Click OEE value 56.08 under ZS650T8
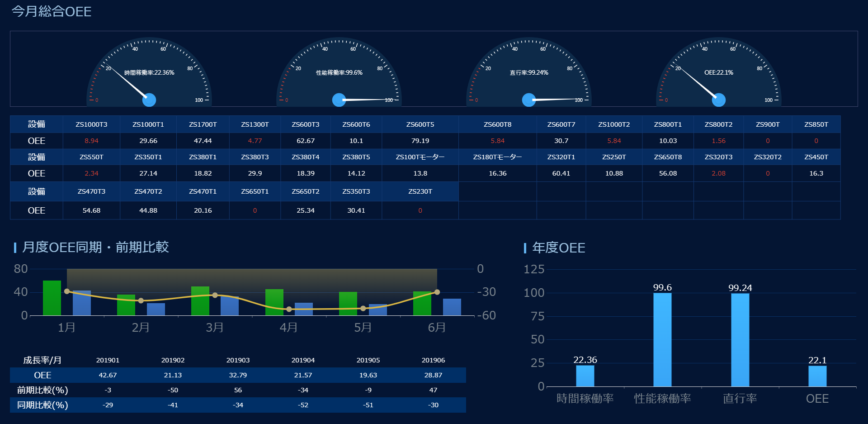Viewport: 868px width, 424px height. tap(668, 173)
